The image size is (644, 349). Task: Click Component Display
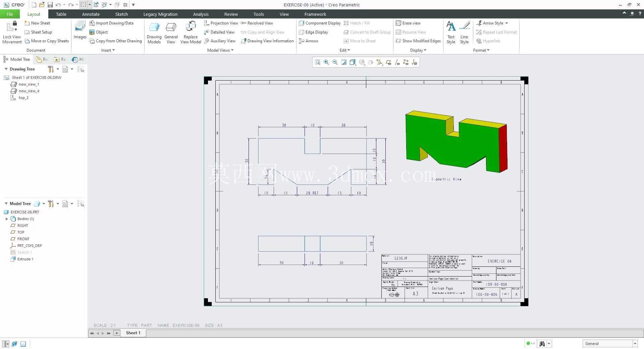[x=320, y=23]
